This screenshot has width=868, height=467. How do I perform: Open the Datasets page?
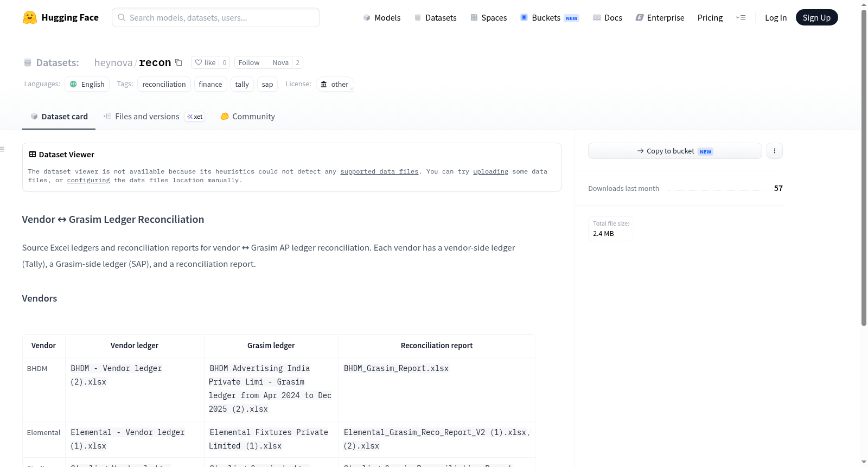coord(436,17)
